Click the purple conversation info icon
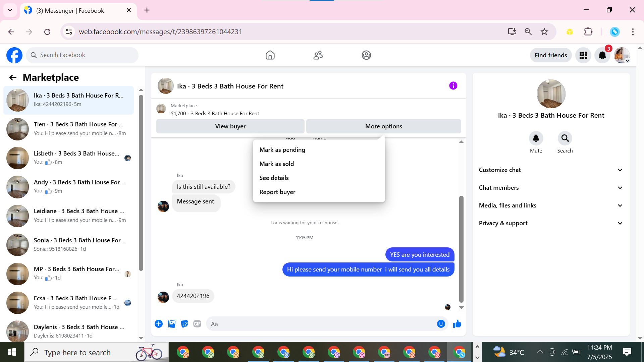Image resolution: width=644 pixels, height=362 pixels. coord(453,86)
